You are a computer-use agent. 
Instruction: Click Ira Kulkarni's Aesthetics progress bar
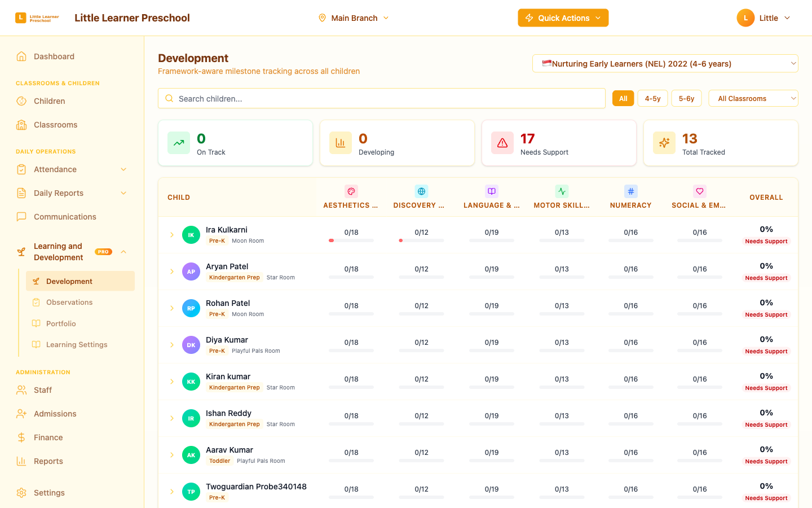(351, 240)
